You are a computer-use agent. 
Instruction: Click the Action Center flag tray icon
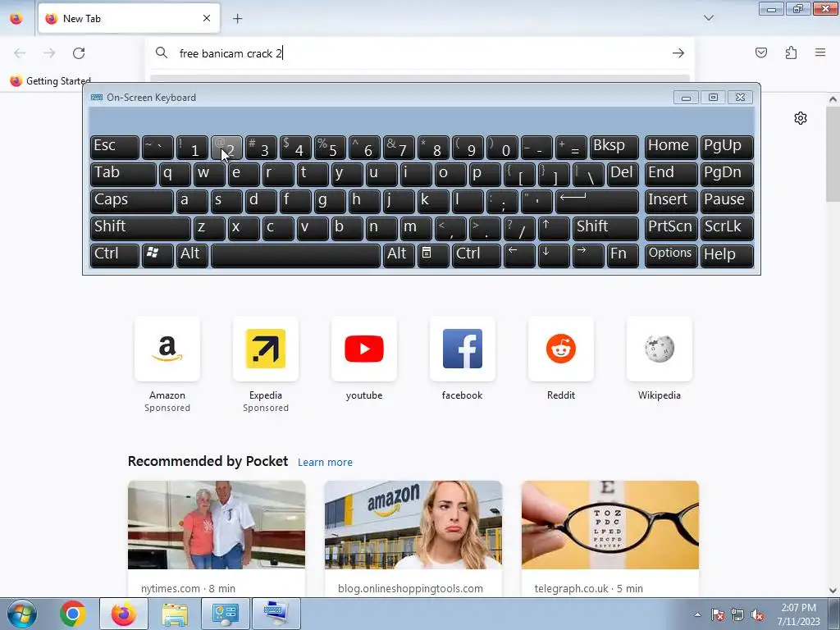717,614
